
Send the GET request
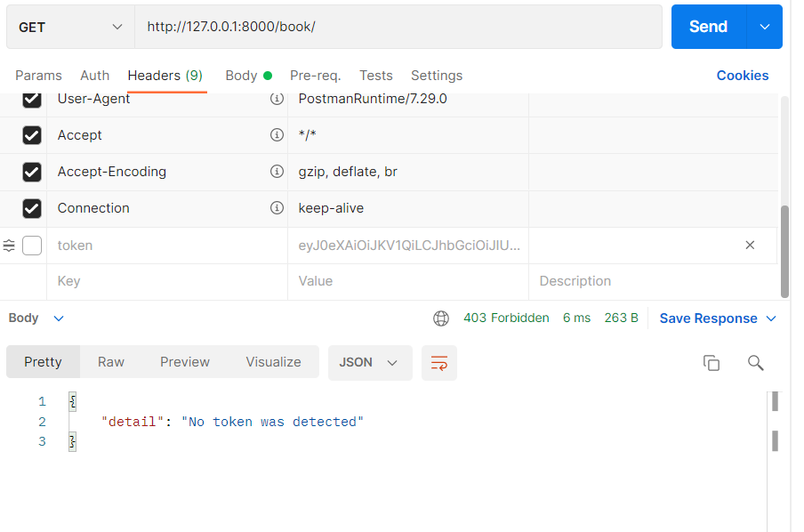pos(709,27)
